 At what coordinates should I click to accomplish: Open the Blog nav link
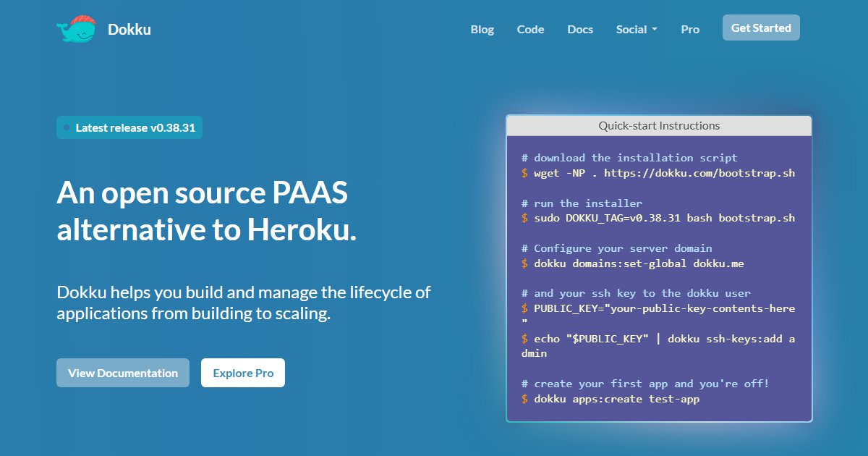(482, 30)
